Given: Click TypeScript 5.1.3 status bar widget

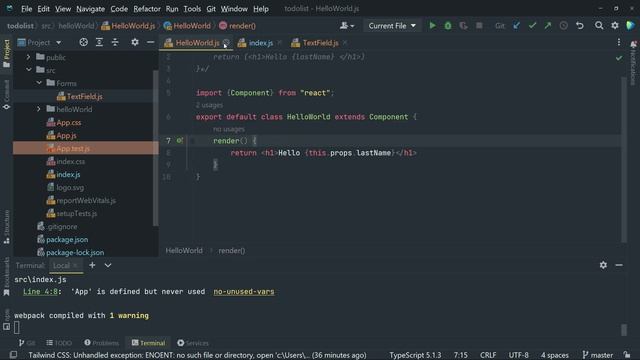Looking at the screenshot, I should pos(415,355).
